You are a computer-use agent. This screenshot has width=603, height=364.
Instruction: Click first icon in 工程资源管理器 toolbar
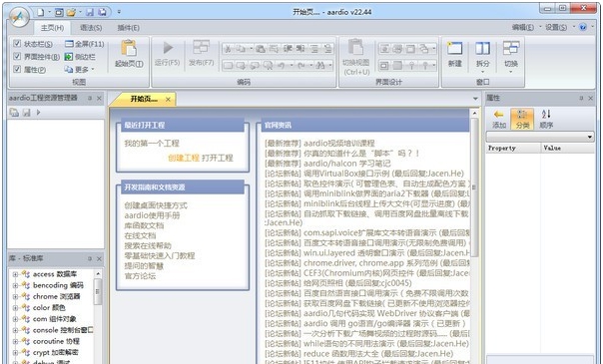point(14,112)
